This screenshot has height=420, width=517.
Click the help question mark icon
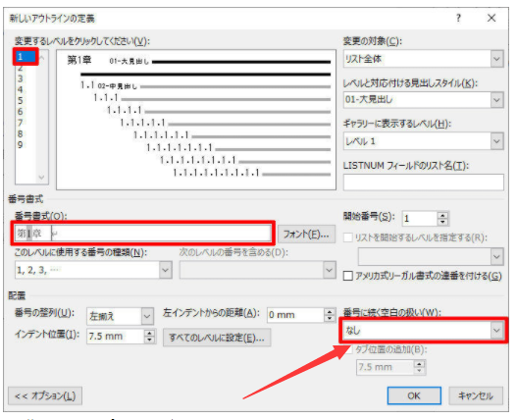pyautogui.click(x=459, y=18)
